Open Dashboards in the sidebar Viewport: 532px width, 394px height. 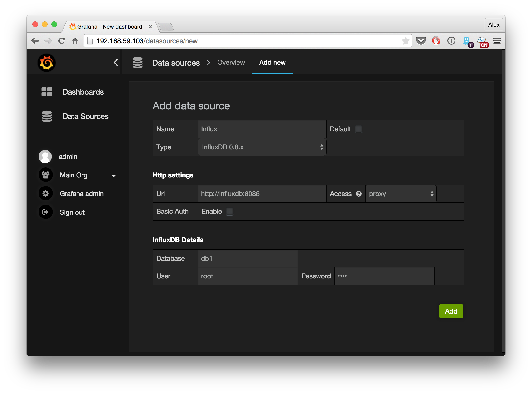pos(83,92)
